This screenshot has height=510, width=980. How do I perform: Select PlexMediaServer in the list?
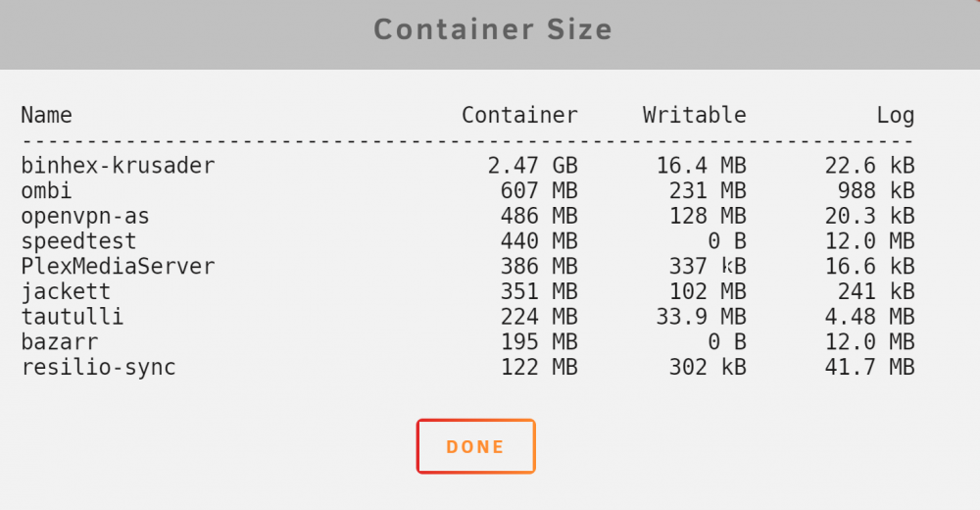118,267
